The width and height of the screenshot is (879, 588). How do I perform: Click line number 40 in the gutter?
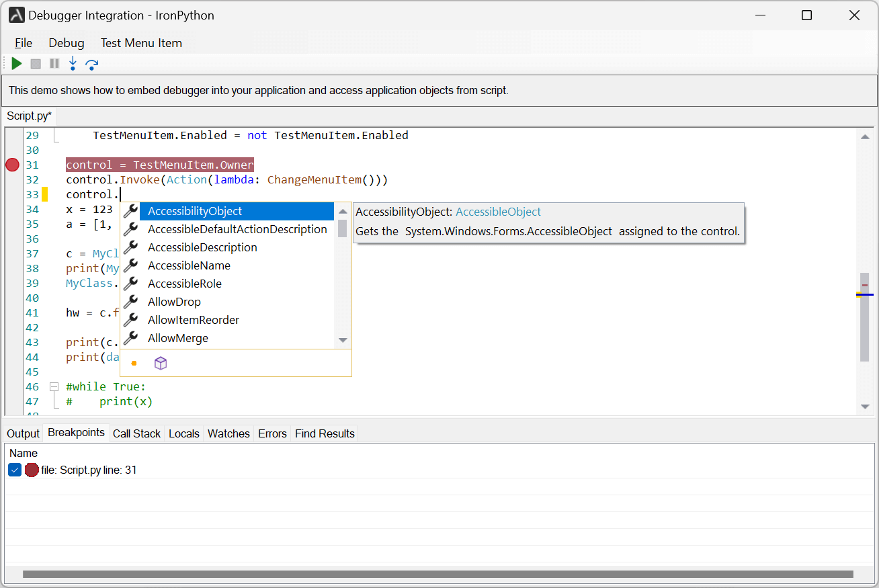(x=32, y=298)
